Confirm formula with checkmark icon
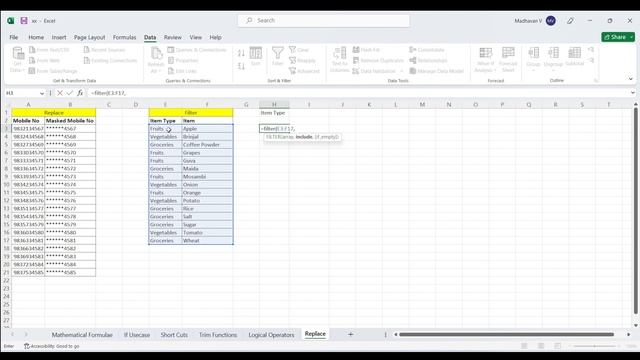The width and height of the screenshot is (640, 360). click(x=70, y=93)
